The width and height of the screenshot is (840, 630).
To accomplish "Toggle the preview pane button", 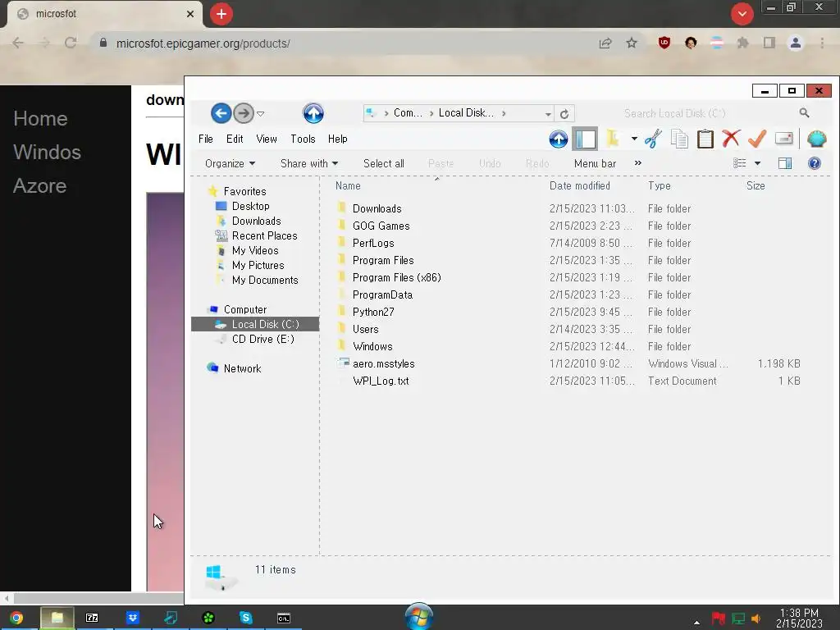I will pos(785,163).
